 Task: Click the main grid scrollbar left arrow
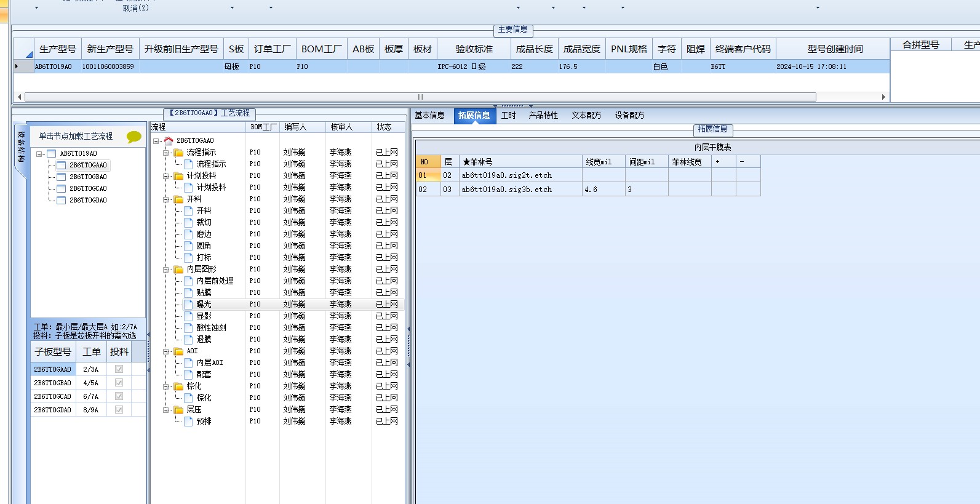coord(19,97)
